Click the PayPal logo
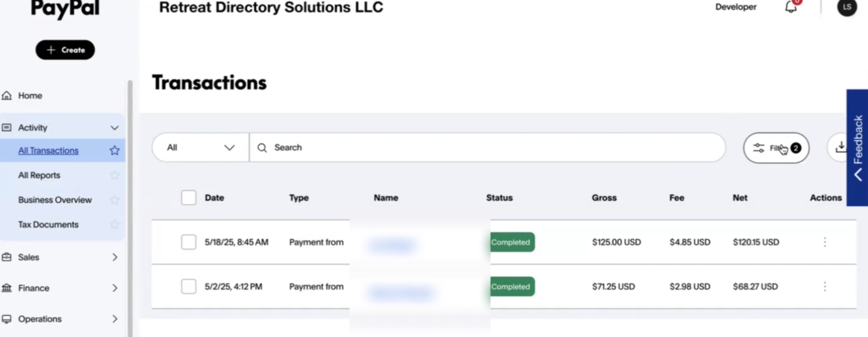 [x=65, y=8]
